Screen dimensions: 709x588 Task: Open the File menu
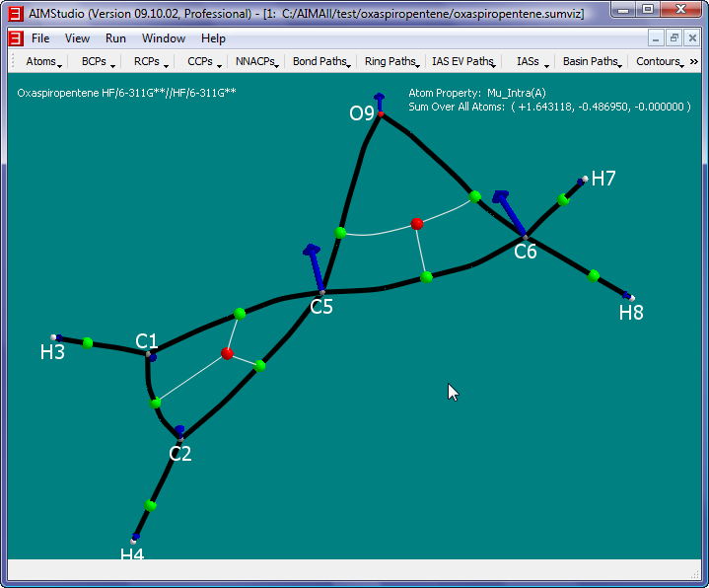pyautogui.click(x=39, y=38)
